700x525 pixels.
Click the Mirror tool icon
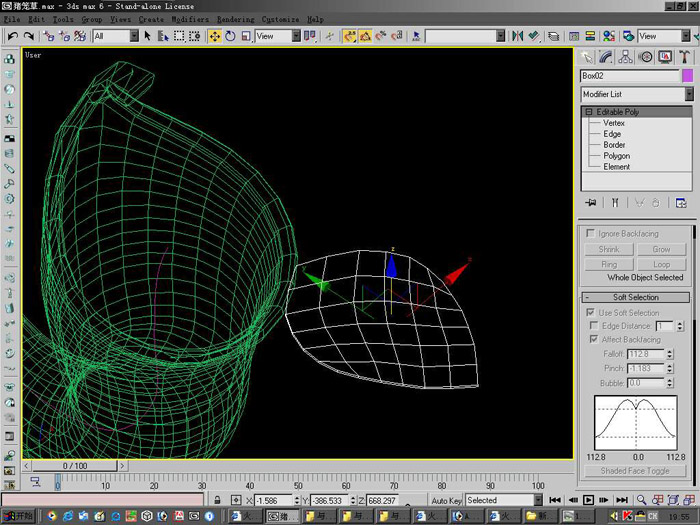point(517,36)
